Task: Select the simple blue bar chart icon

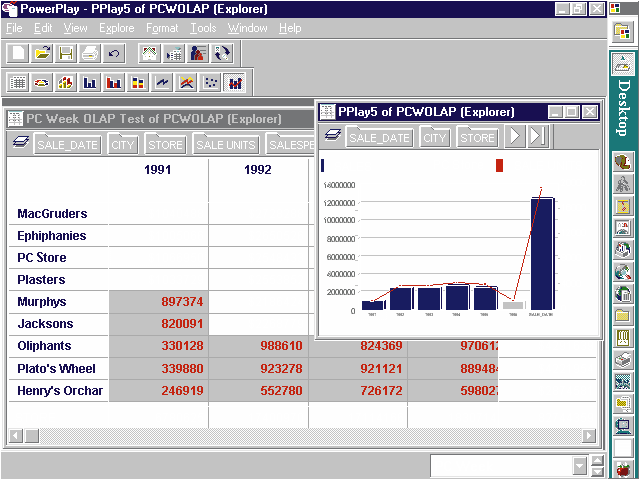Action: [90, 83]
